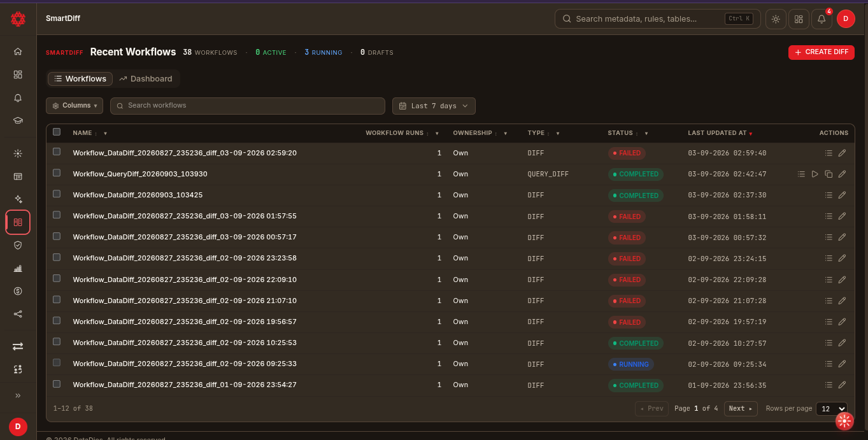Open the dollar cost icon in sidebar
Screen dimensions: 868x440
pyautogui.click(x=18, y=291)
